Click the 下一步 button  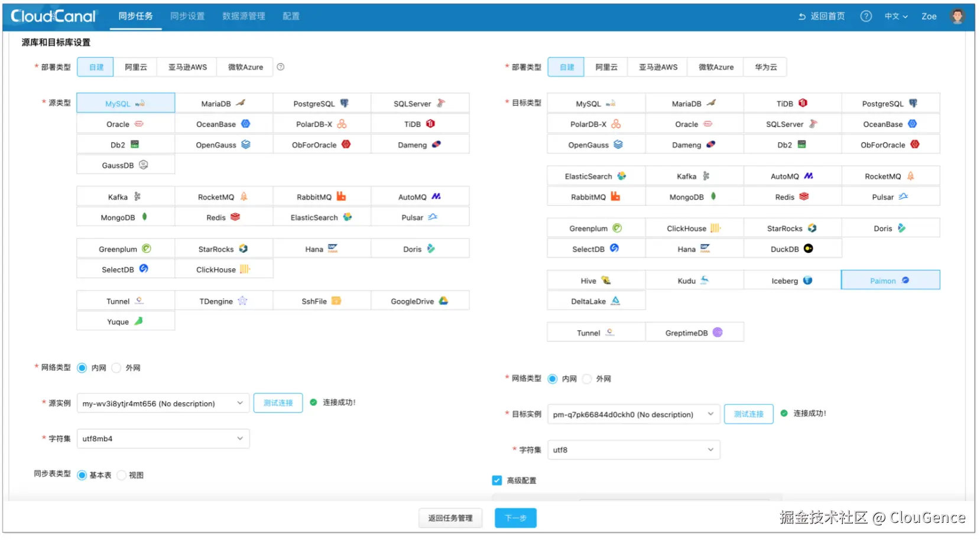515,518
